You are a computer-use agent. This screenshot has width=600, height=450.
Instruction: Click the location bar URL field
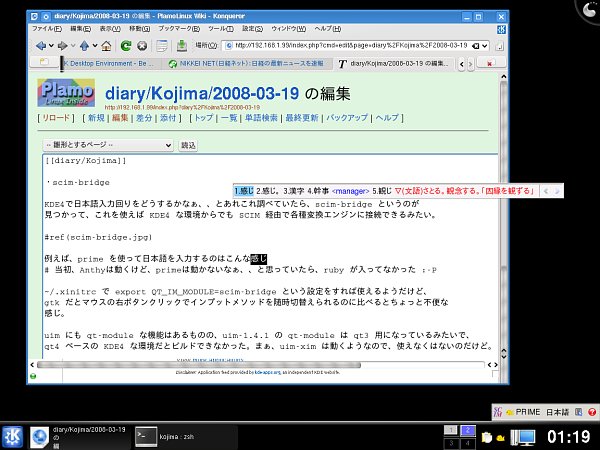(351, 46)
